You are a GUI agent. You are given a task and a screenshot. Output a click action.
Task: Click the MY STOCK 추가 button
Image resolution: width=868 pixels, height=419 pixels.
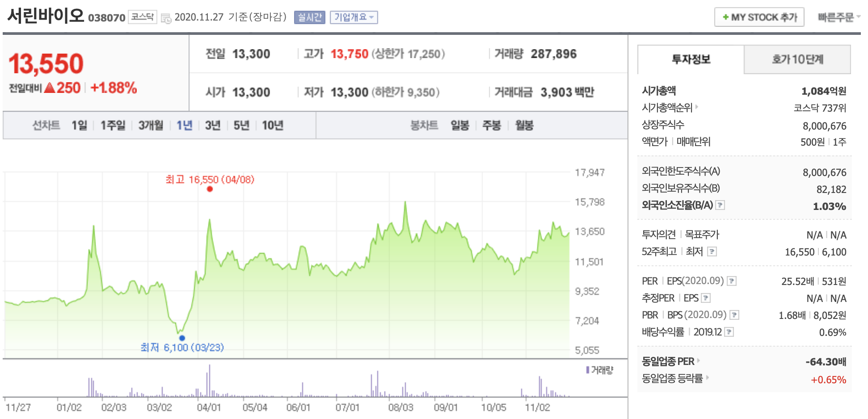click(759, 17)
